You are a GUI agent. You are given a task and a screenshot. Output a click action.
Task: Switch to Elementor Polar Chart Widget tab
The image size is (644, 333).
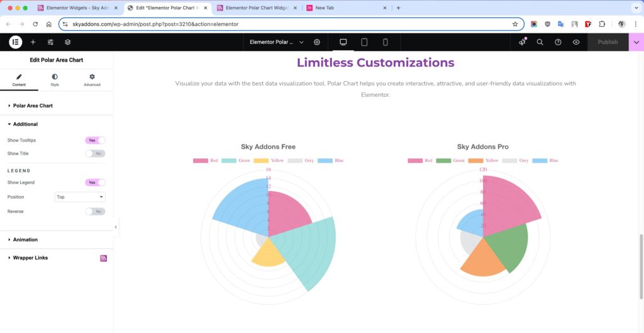pos(257,8)
